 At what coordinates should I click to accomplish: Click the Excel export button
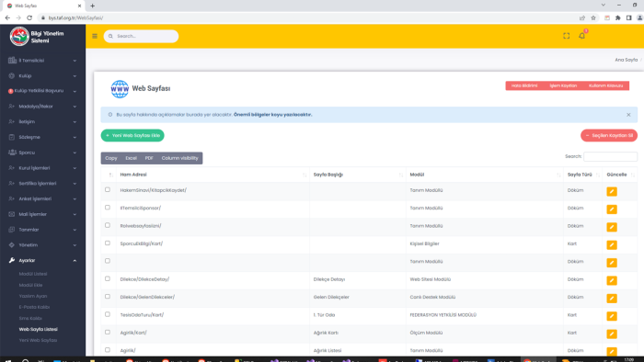131,158
